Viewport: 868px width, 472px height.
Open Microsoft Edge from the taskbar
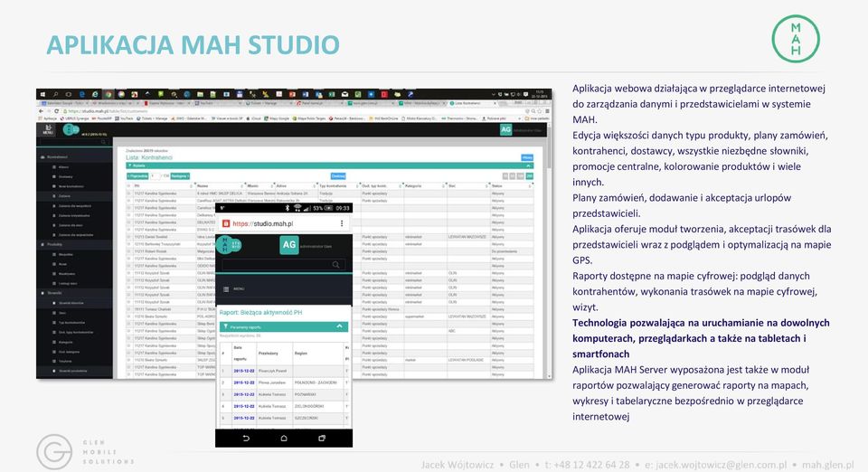click(x=82, y=95)
